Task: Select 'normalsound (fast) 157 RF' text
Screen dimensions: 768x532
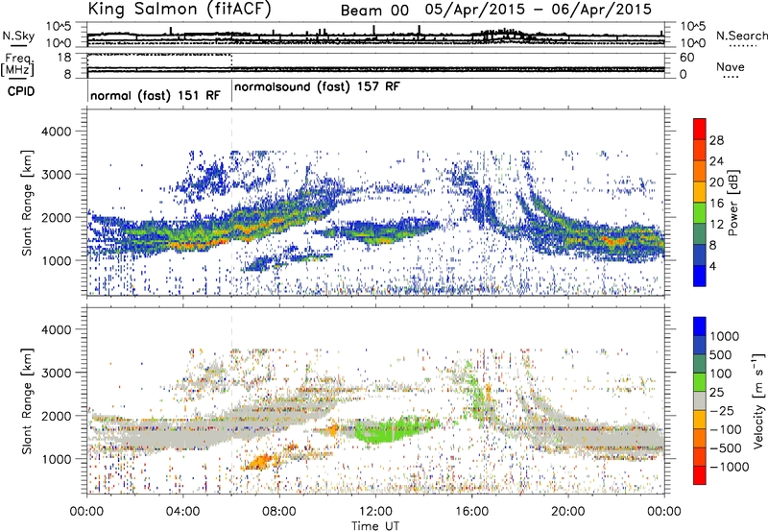Action: [317, 86]
